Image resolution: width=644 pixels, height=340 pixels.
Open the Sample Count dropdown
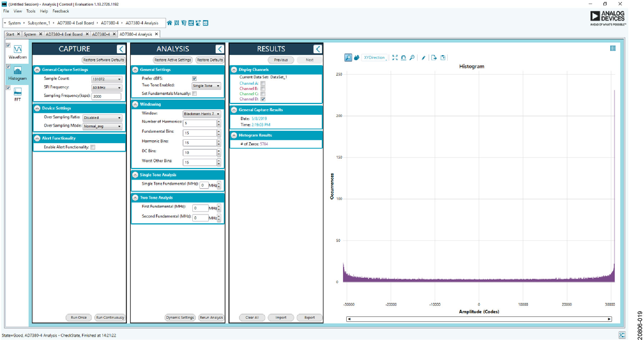[x=107, y=79]
